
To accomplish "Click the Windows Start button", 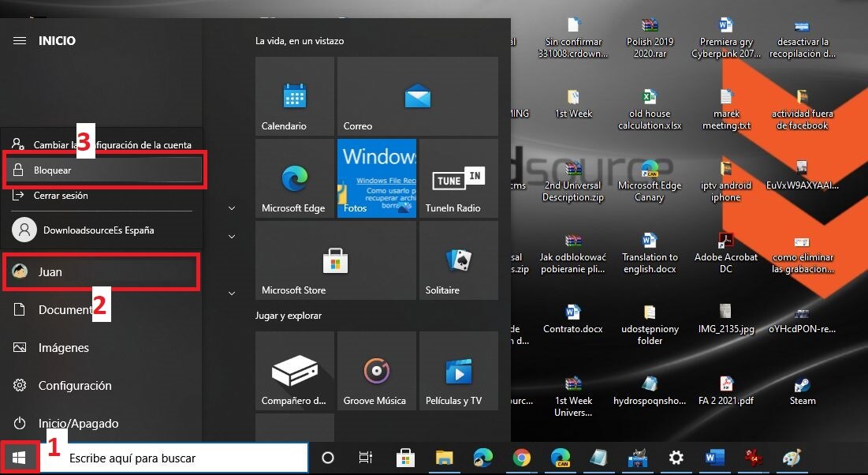I will [20, 458].
